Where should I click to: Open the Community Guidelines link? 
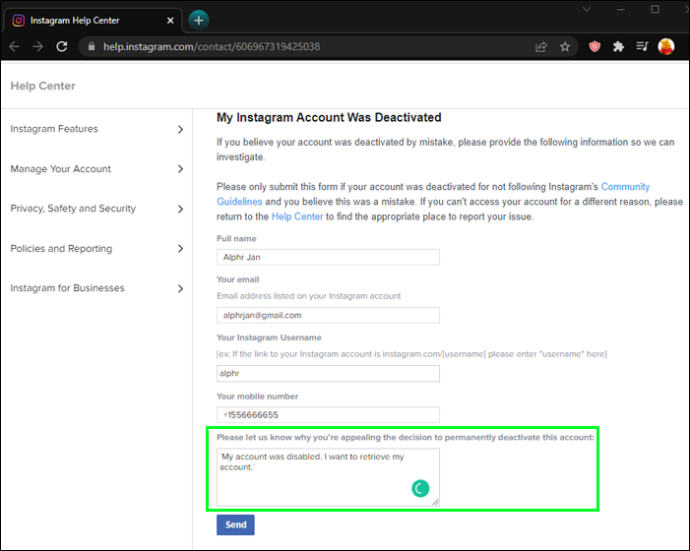click(x=625, y=187)
